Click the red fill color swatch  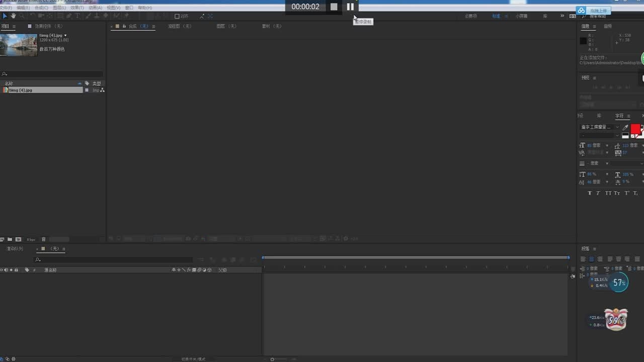(635, 128)
